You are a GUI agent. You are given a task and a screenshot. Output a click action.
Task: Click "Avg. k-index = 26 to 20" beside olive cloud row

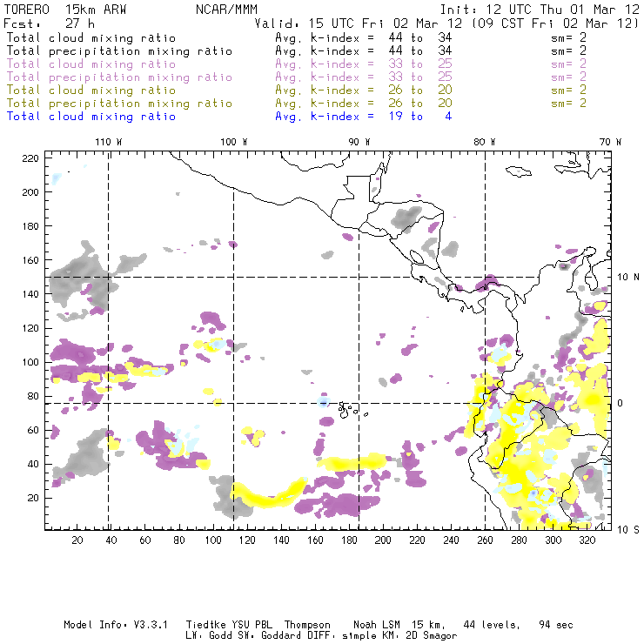pos(364,91)
